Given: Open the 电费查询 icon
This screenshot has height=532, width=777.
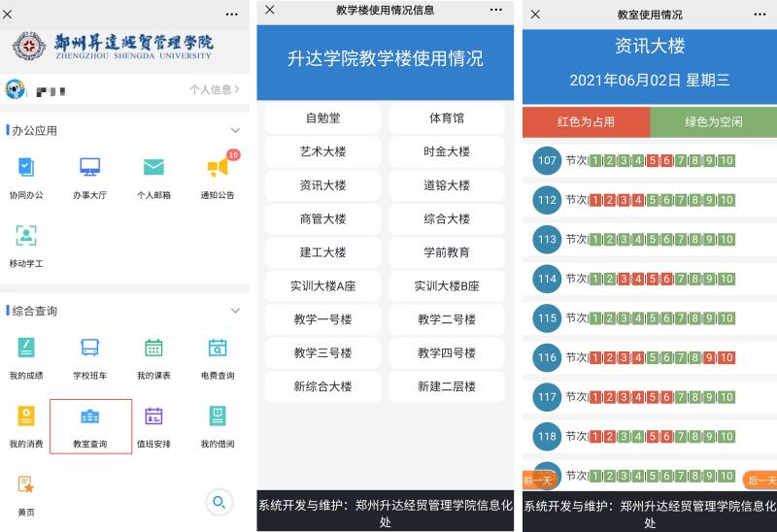Looking at the screenshot, I should pos(218,348).
